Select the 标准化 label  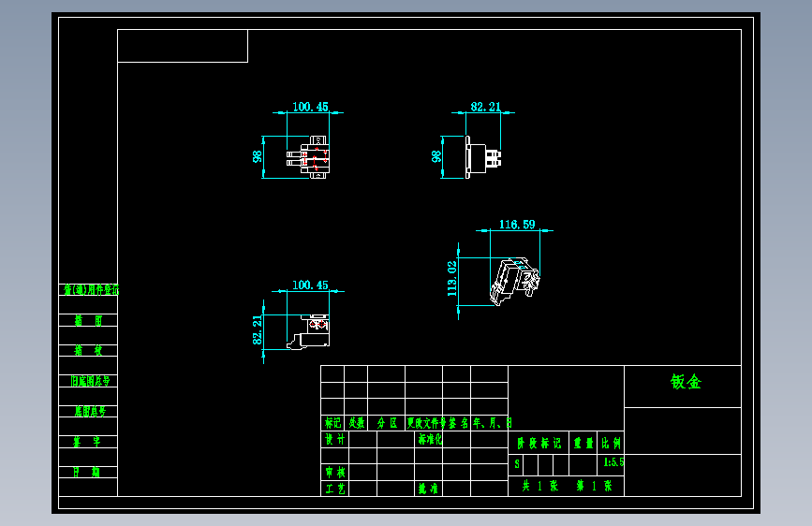click(430, 440)
